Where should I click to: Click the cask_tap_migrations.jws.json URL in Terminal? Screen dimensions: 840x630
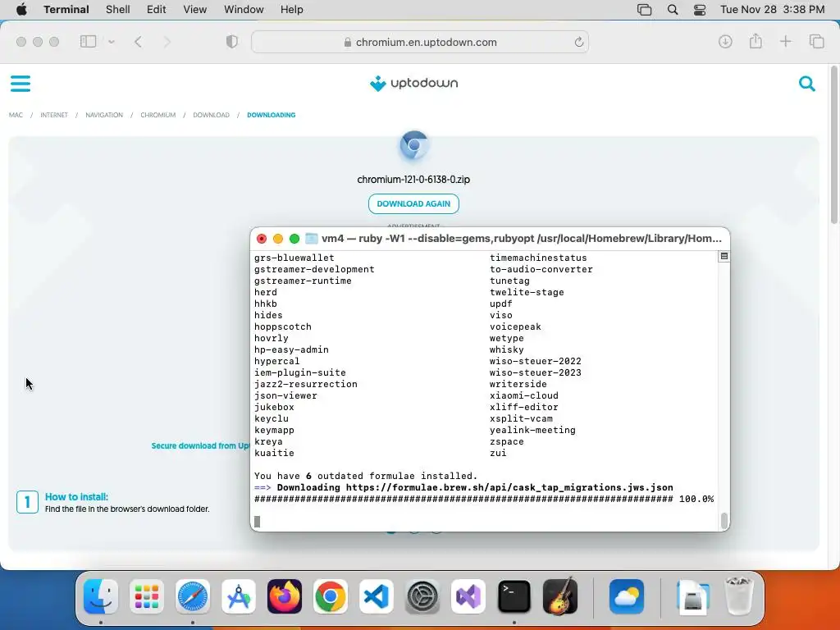(x=509, y=487)
